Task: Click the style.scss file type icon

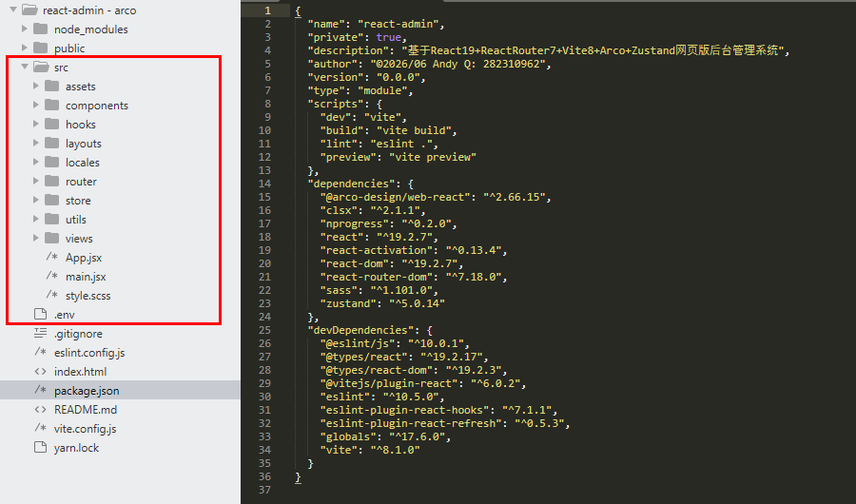Action: [52, 295]
